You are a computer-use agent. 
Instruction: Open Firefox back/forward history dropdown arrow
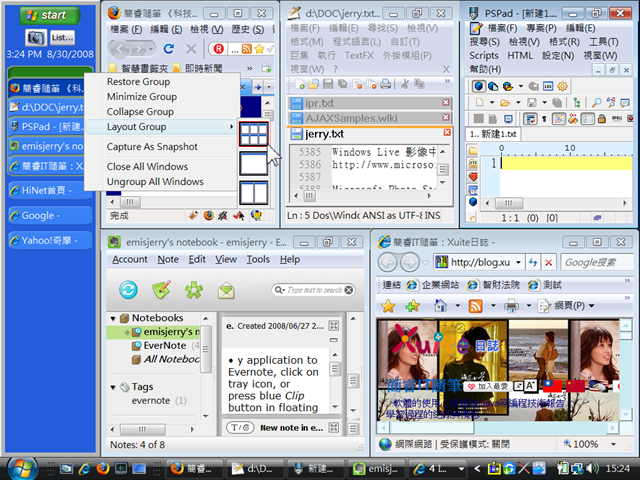[151, 49]
